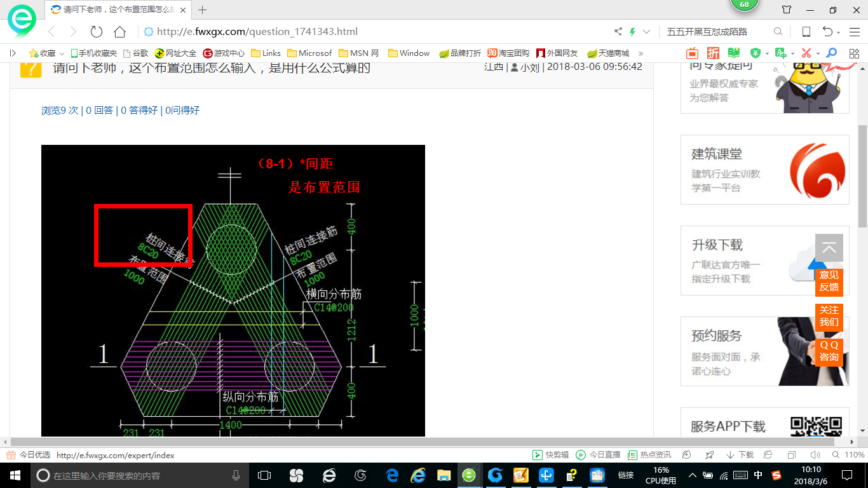
Task: Click the 今日直播 status bar item
Action: coord(599,455)
